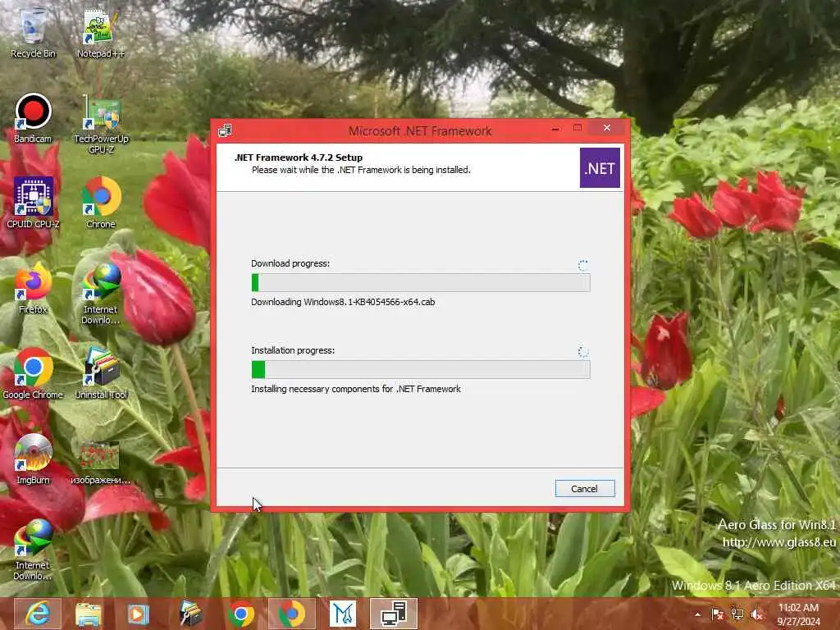Image resolution: width=840 pixels, height=630 pixels.
Task: Click 'Please wait while the .NET Framework' text
Action: coord(361,170)
